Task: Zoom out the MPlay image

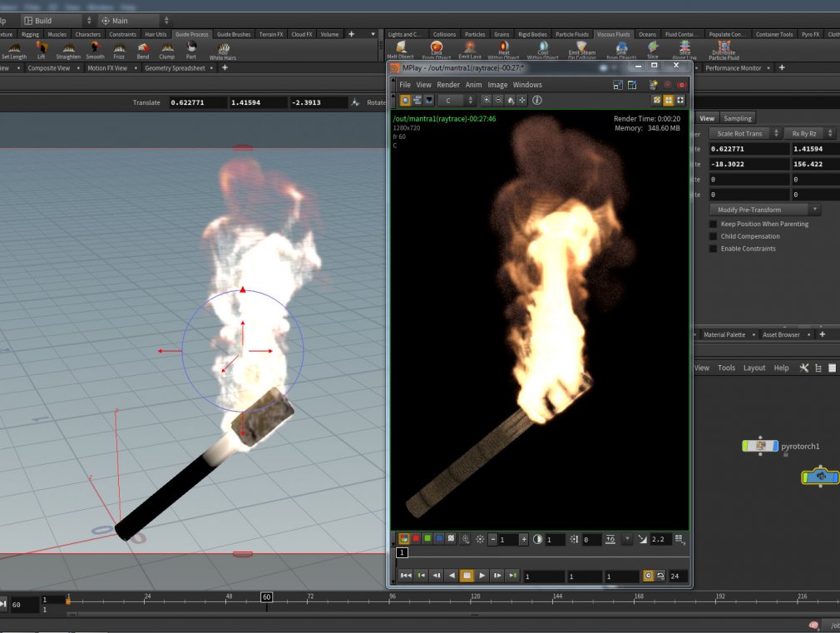Action: pyautogui.click(x=498, y=100)
